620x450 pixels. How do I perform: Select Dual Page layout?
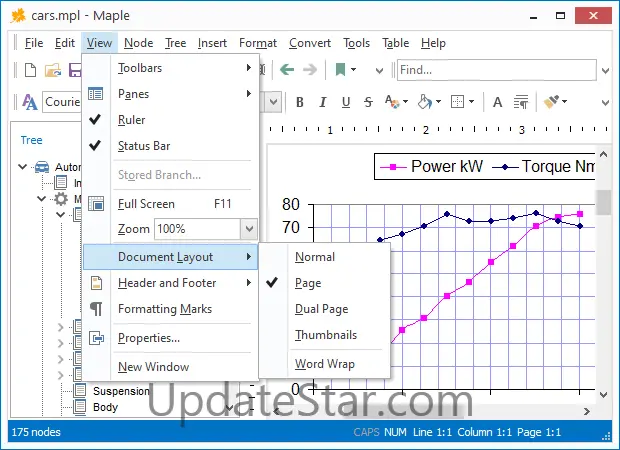pyautogui.click(x=324, y=309)
